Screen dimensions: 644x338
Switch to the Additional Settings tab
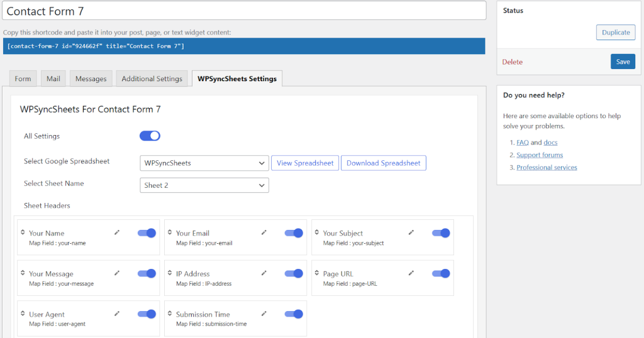pyautogui.click(x=152, y=79)
